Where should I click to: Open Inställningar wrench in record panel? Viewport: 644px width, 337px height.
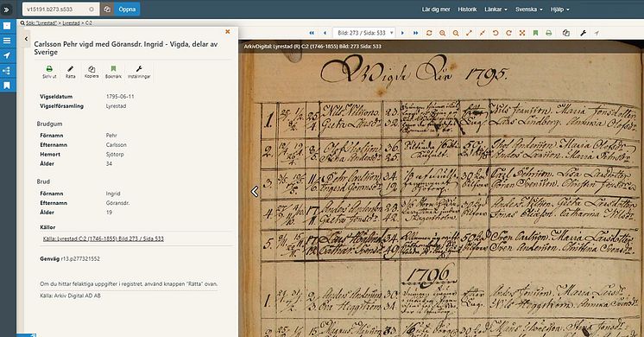(139, 72)
